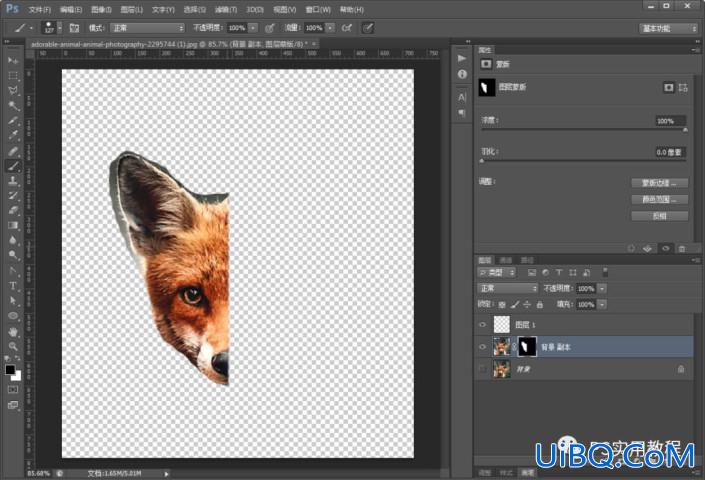
Task: Select the Horizontal Type tool
Action: [x=13, y=286]
